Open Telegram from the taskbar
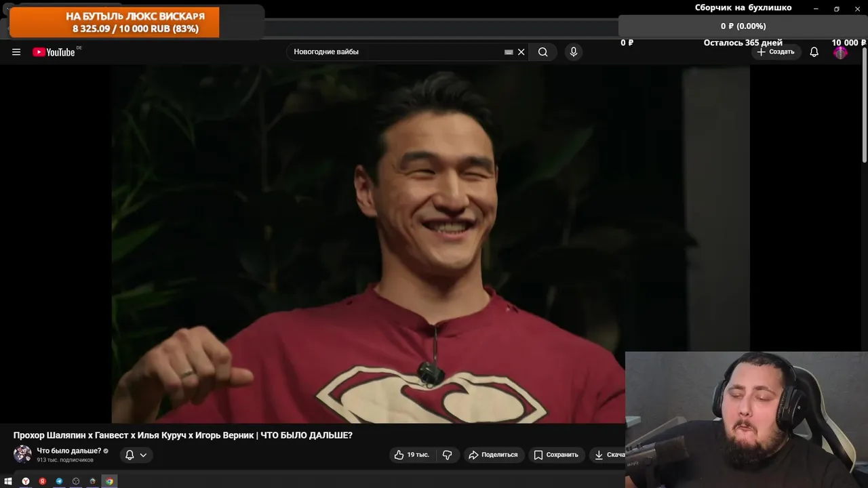The image size is (868, 488). coord(59,481)
